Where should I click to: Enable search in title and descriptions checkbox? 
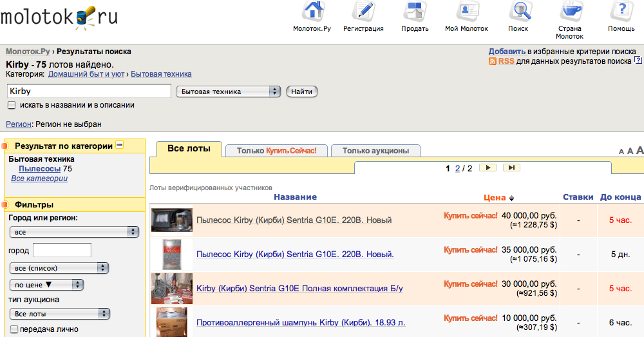12,105
